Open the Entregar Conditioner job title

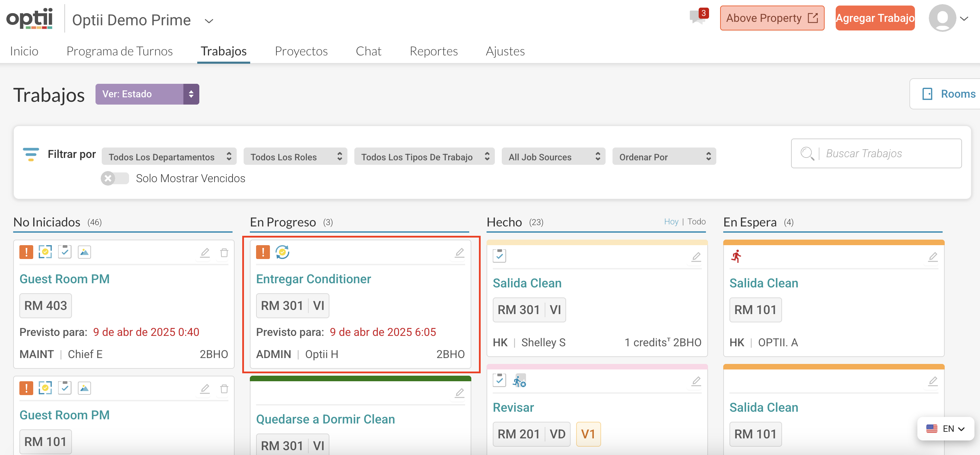313,279
